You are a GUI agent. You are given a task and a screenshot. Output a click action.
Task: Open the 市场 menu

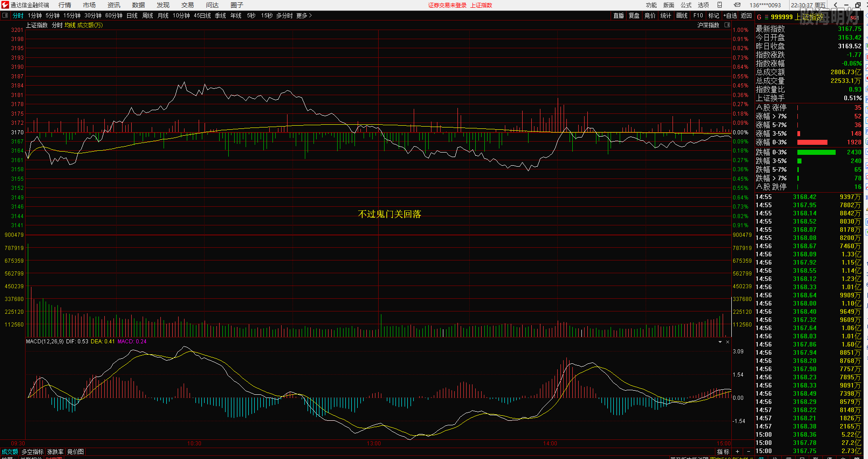click(x=89, y=5)
